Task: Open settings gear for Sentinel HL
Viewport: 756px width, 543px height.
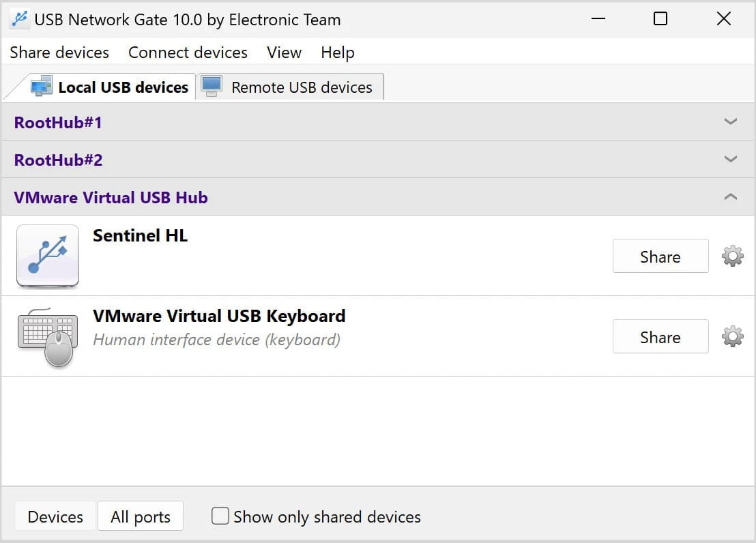Action: 732,256
